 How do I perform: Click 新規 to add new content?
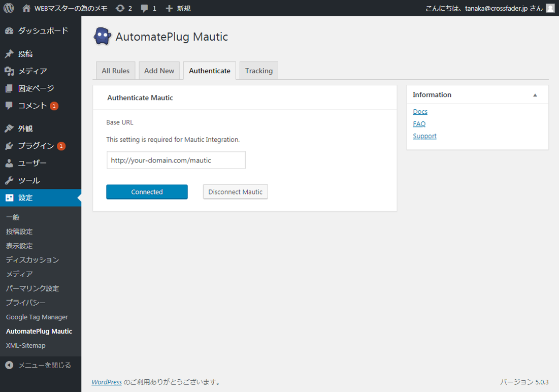(x=178, y=8)
